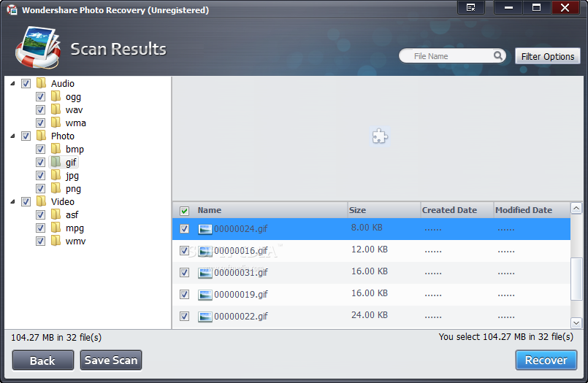
Task: Open Filter Options
Action: [548, 56]
